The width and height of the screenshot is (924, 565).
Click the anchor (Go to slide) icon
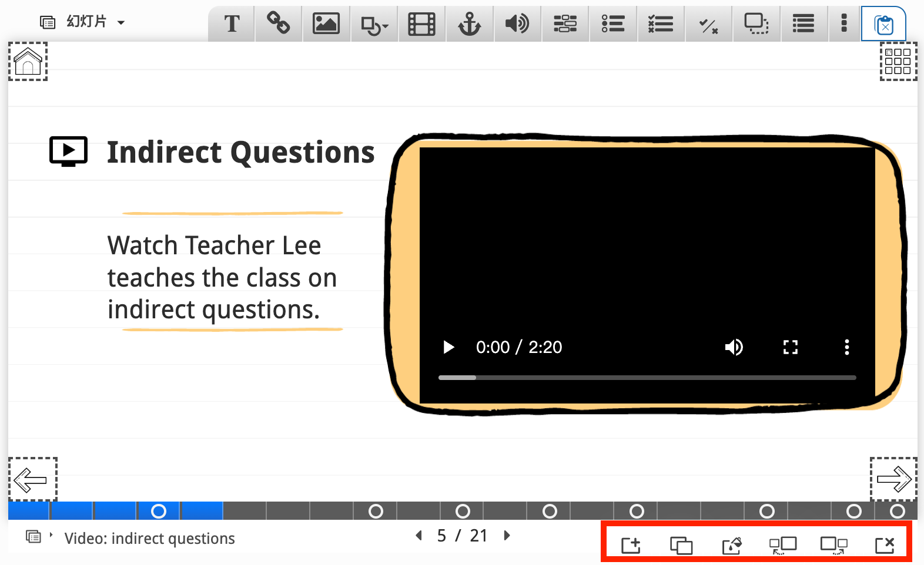pos(470,24)
